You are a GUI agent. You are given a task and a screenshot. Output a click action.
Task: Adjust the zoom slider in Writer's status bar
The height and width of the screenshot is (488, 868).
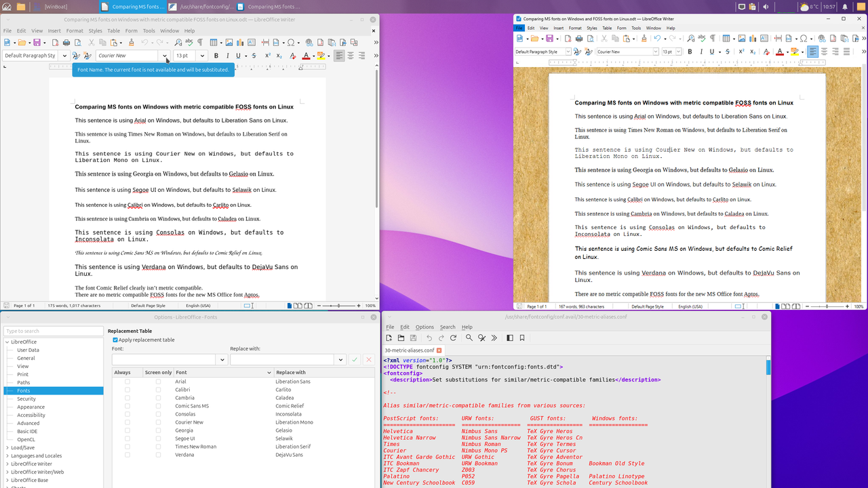point(337,306)
